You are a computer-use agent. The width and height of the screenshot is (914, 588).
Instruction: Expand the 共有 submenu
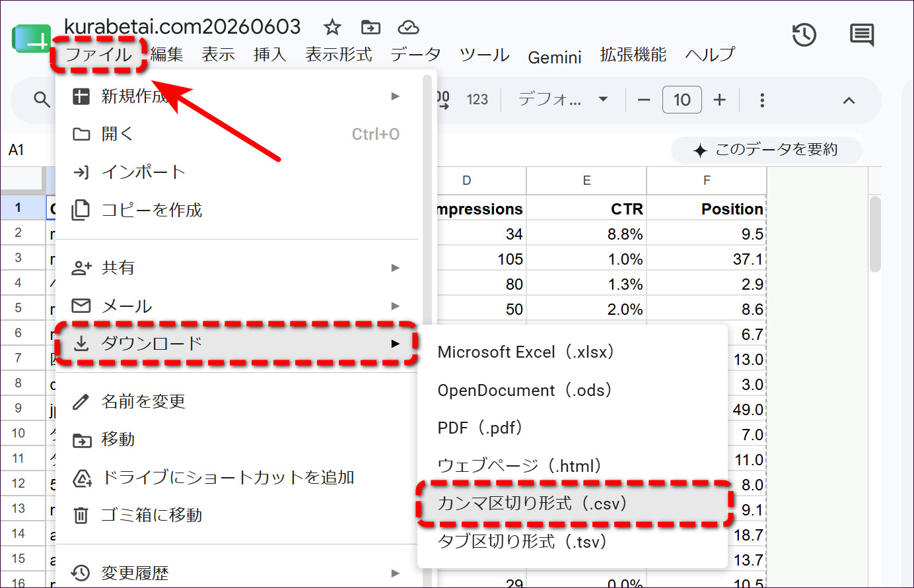click(x=238, y=267)
